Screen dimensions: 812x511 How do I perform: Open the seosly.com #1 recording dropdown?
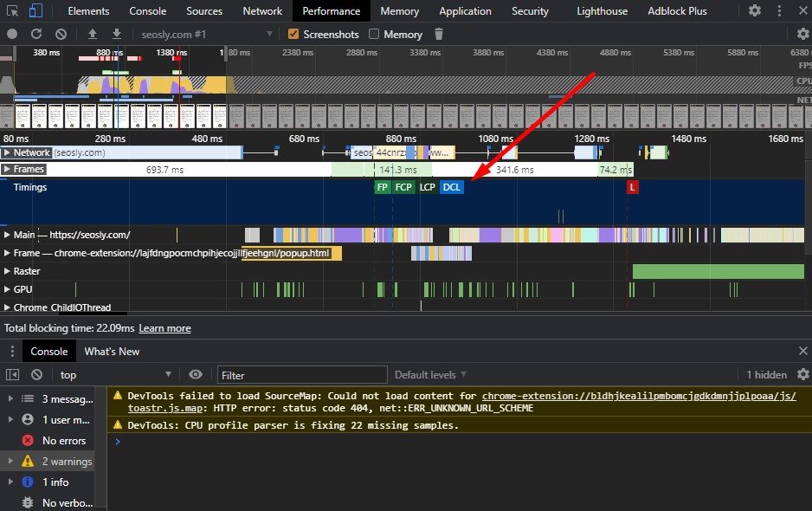[x=208, y=34]
